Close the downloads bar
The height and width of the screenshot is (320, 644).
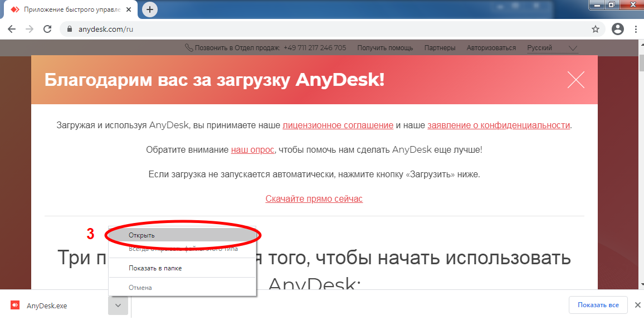click(637, 305)
